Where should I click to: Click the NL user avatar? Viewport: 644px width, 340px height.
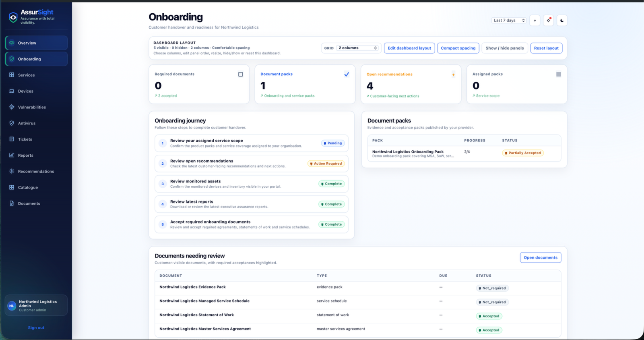[x=12, y=306]
